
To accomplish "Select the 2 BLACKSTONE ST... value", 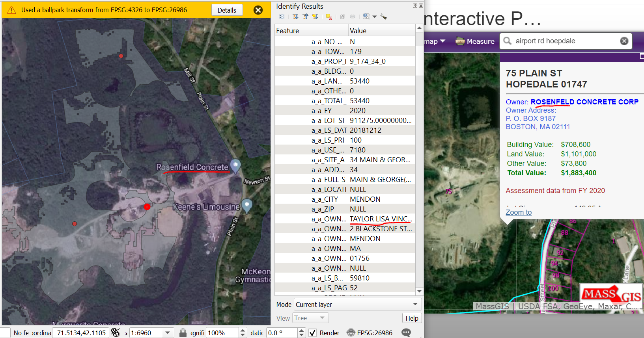I will pos(382,229).
